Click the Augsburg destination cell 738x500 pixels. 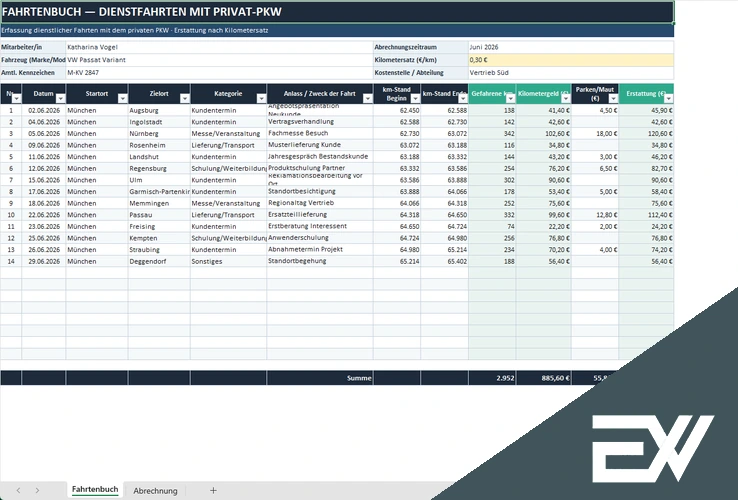click(x=159, y=110)
